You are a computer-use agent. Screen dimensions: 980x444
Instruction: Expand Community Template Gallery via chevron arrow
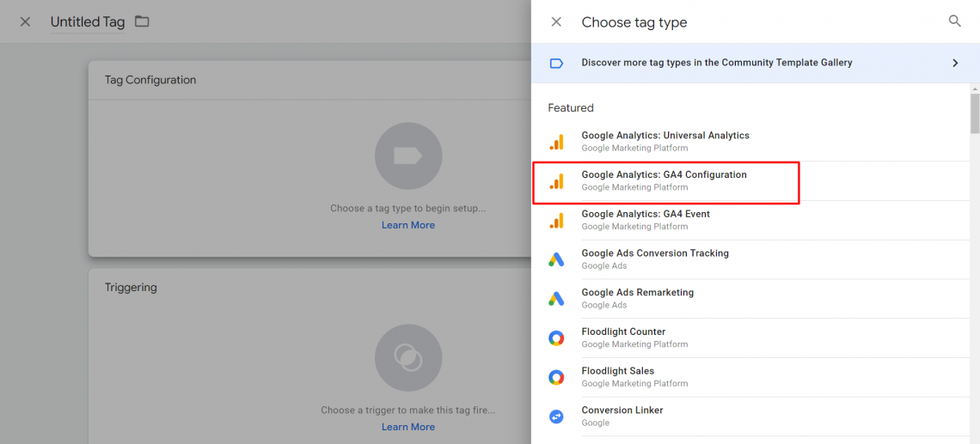[x=955, y=63]
